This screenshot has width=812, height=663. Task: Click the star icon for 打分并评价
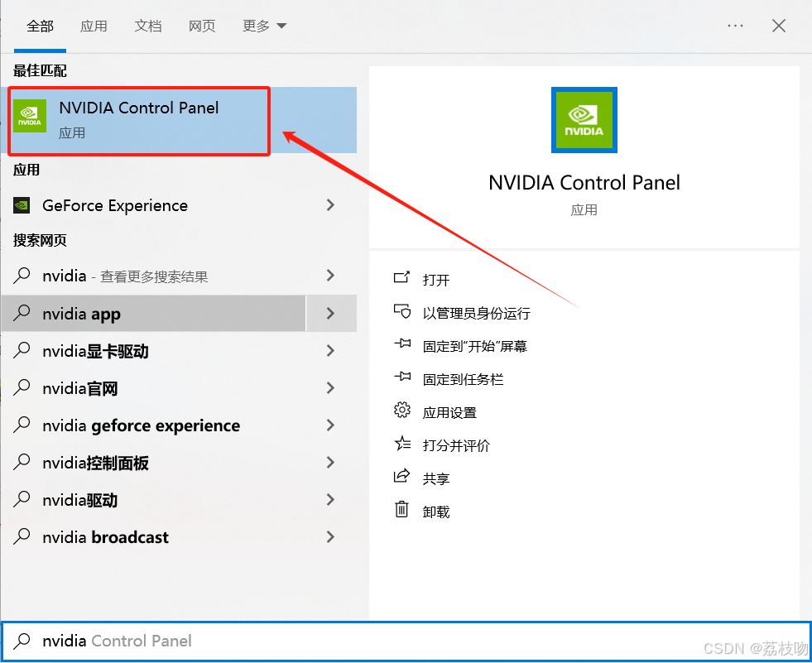[x=401, y=444]
